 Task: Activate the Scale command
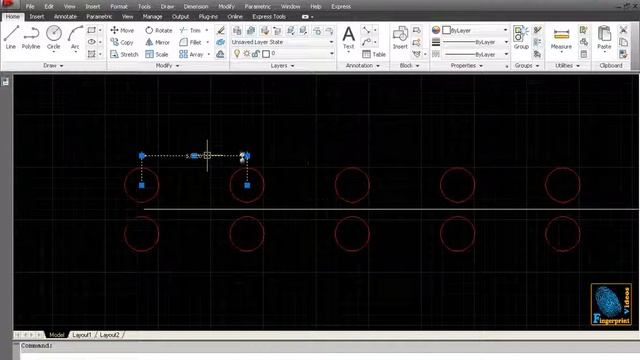tap(157, 54)
